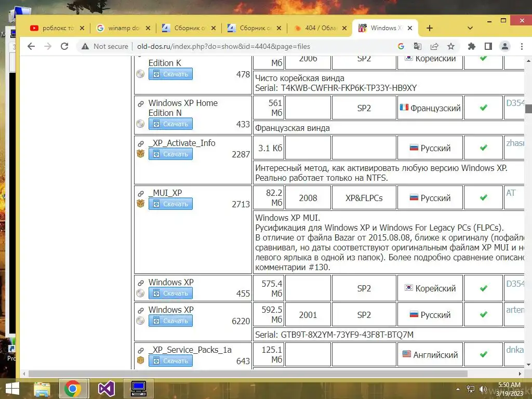Open uploader link AT in MUI_XP row
The height and width of the screenshot is (399, 532).
pyautogui.click(x=511, y=193)
